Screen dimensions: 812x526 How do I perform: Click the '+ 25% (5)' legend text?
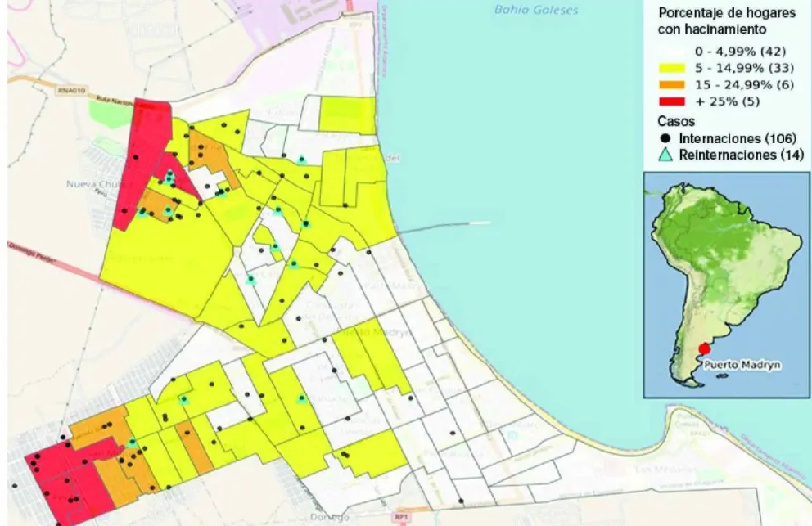pyautogui.click(x=728, y=101)
